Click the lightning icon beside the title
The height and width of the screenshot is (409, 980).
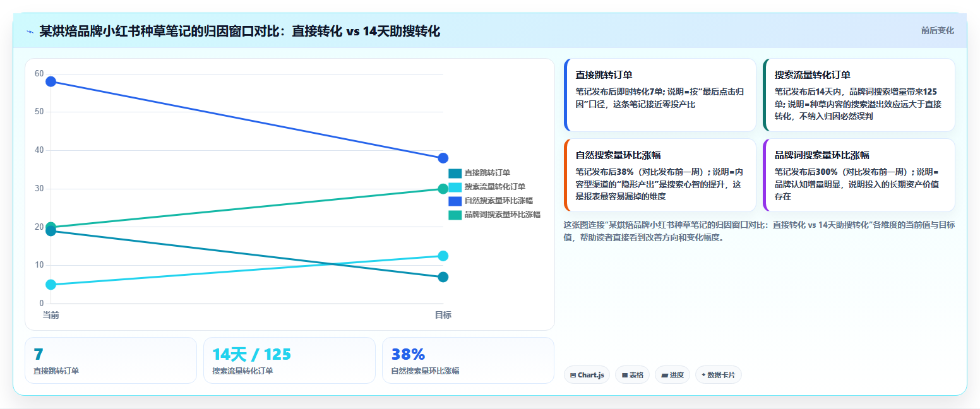coord(30,32)
